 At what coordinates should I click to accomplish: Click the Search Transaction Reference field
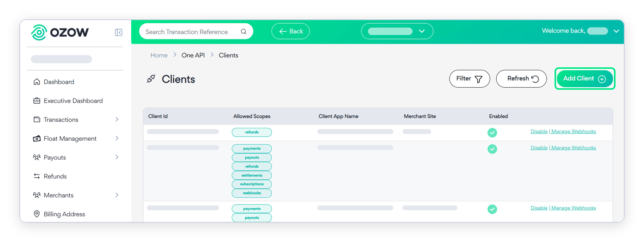click(196, 31)
